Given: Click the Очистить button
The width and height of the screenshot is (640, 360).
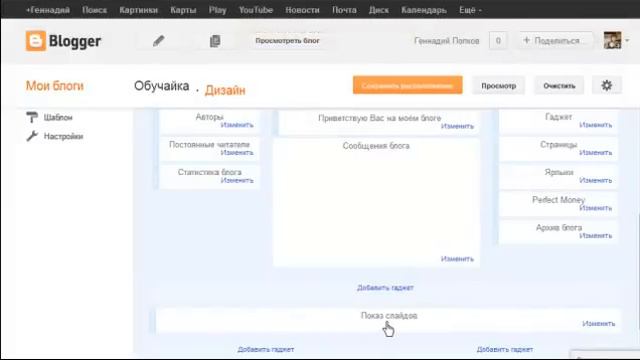Looking at the screenshot, I should pyautogui.click(x=559, y=86).
